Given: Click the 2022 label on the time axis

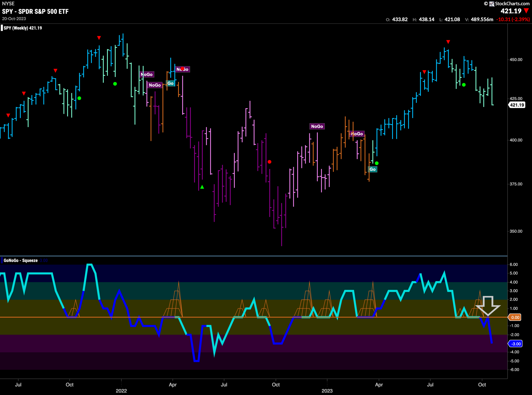Looking at the screenshot, I should click(x=121, y=390).
